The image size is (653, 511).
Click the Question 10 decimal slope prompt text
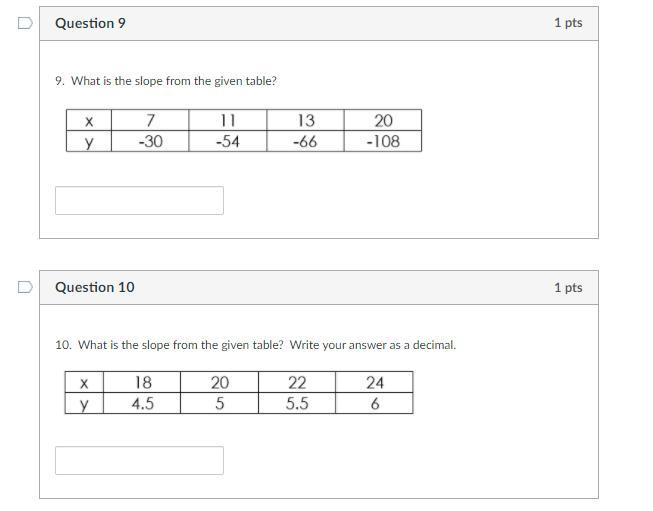[x=255, y=345]
